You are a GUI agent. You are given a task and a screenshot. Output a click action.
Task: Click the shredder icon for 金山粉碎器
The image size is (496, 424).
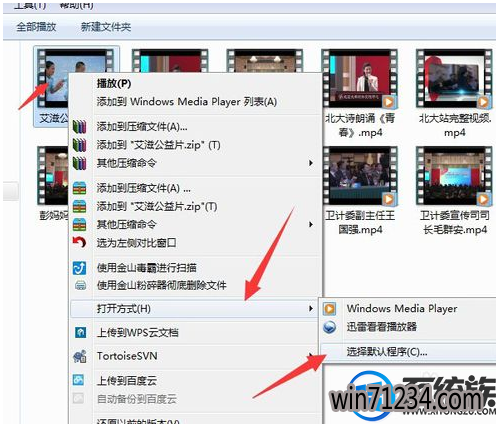(x=80, y=285)
